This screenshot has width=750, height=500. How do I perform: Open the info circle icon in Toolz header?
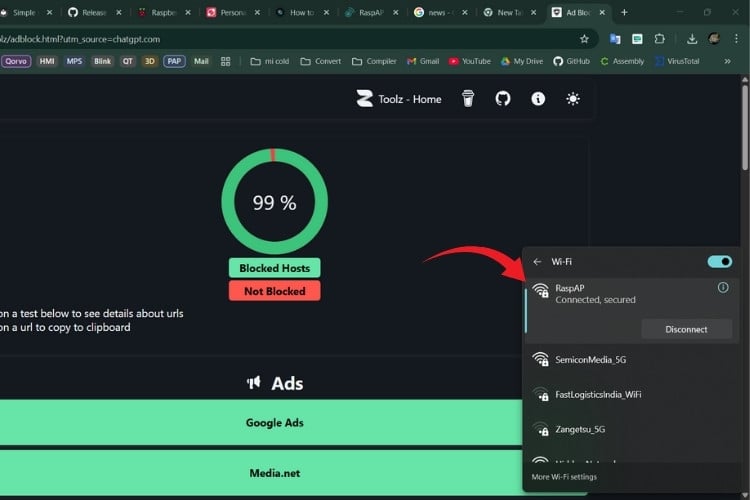pos(538,99)
